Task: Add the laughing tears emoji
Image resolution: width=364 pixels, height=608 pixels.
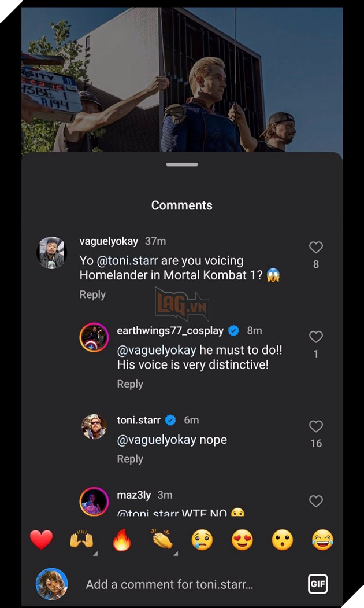Action: click(x=322, y=540)
